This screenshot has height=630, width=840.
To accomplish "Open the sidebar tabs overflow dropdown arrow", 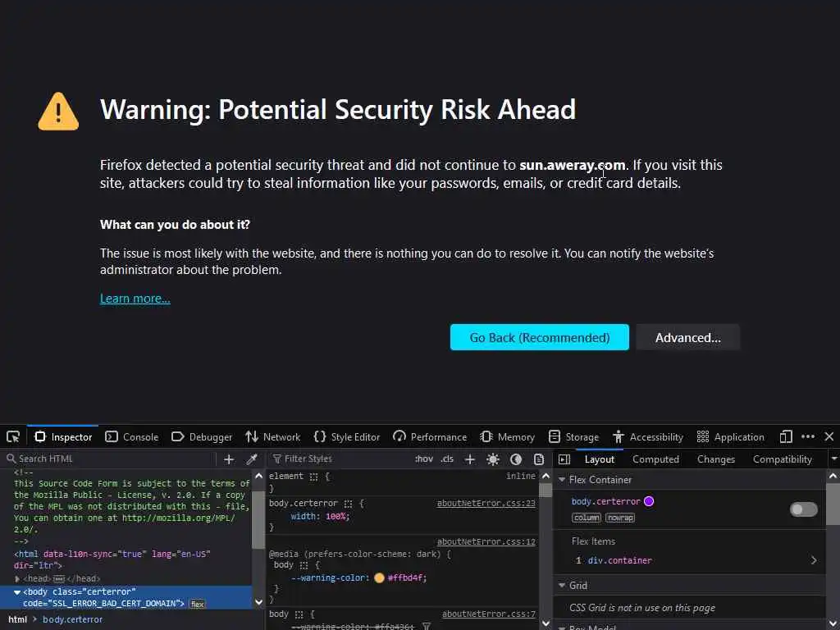I will [x=833, y=459].
